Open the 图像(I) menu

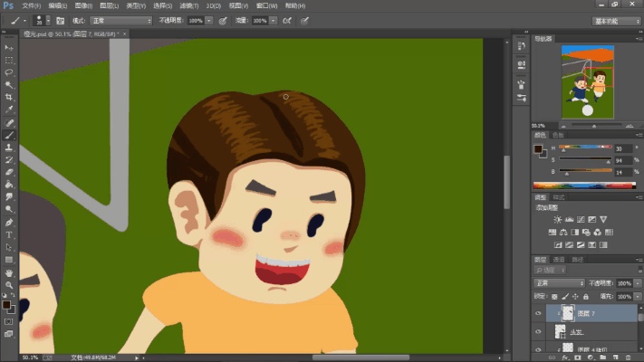[x=82, y=5]
